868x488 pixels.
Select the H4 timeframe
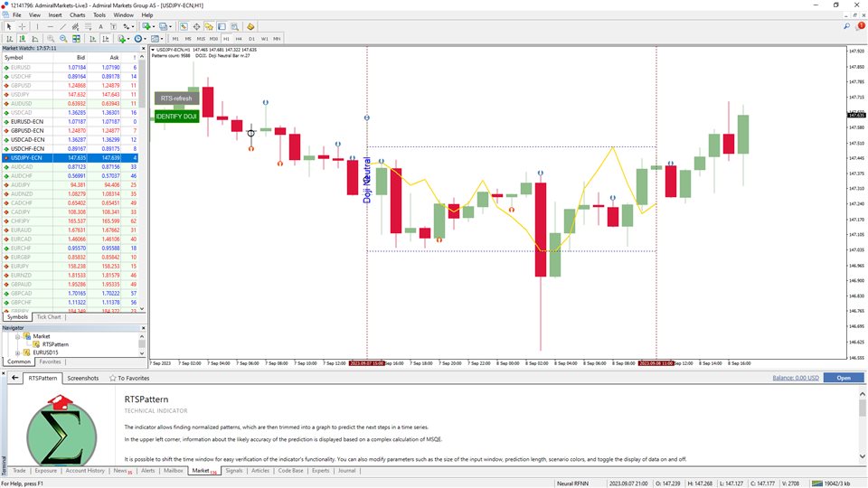tap(239, 39)
